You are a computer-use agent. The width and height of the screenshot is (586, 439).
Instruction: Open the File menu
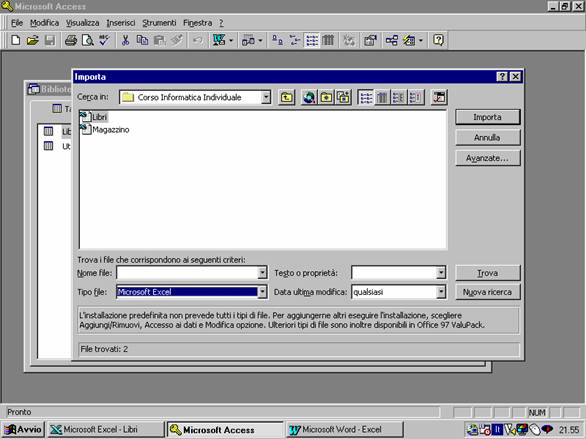(17, 23)
